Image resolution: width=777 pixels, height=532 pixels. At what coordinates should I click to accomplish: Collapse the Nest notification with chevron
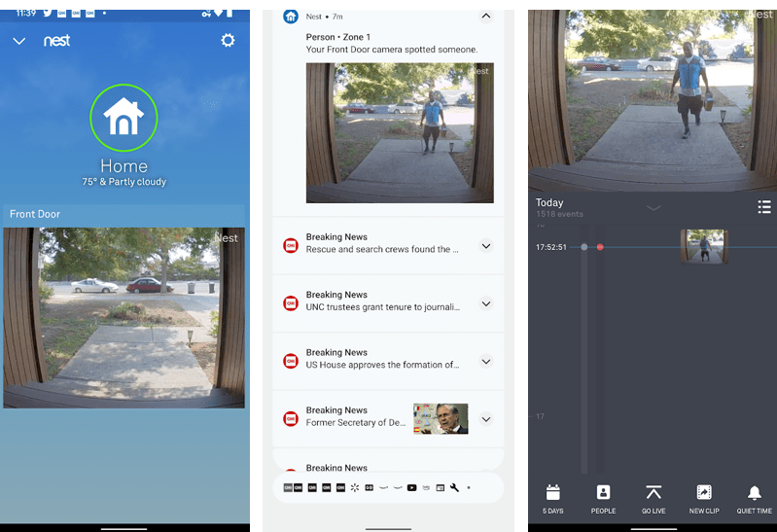pos(486,17)
